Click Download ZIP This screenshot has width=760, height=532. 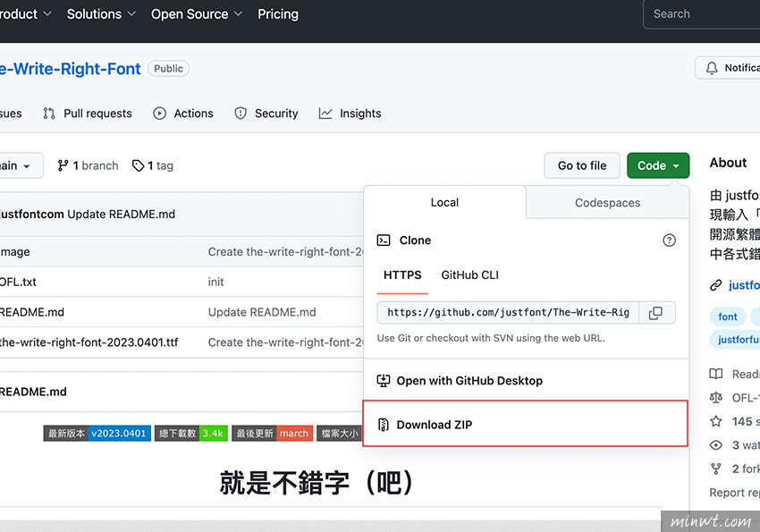[x=526, y=425]
